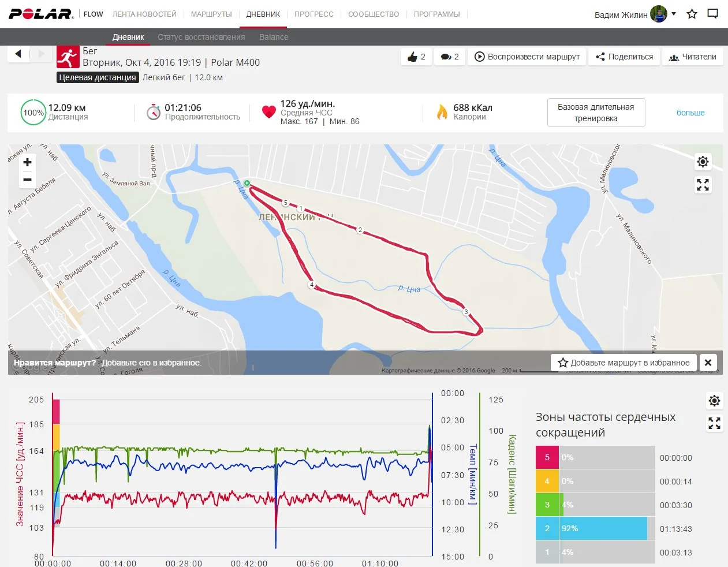The height and width of the screenshot is (567, 728).
Task: Switch to Статус восстановления tab
Action: coord(201,37)
